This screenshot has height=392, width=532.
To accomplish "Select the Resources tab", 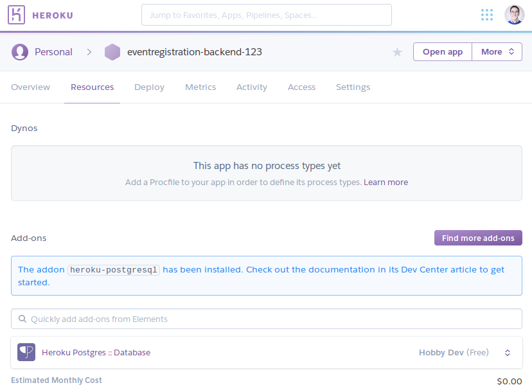I will 93,87.
